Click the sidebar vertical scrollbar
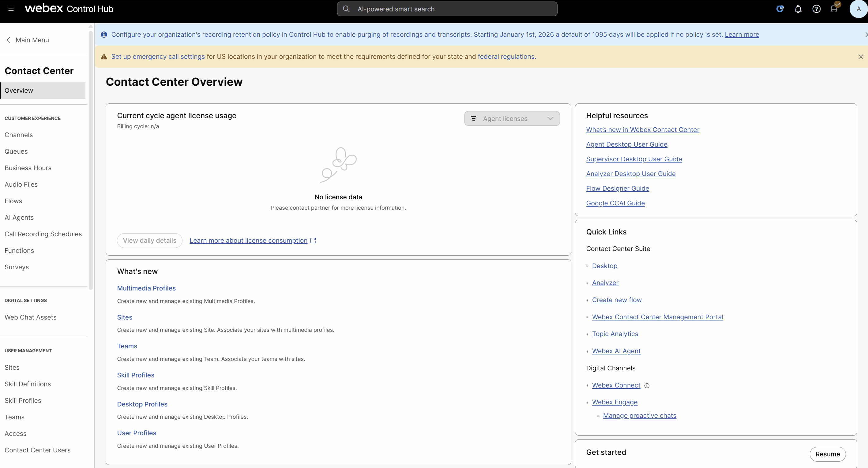The height and width of the screenshot is (468, 868). tap(91, 160)
